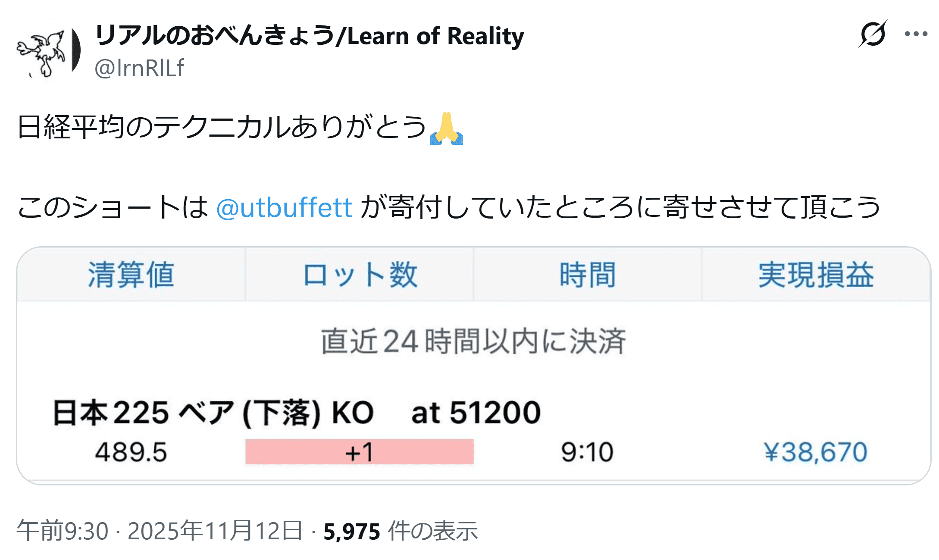This screenshot has width=939, height=560.
Task: Click the @lrnRlLf handle
Action: pos(139,68)
